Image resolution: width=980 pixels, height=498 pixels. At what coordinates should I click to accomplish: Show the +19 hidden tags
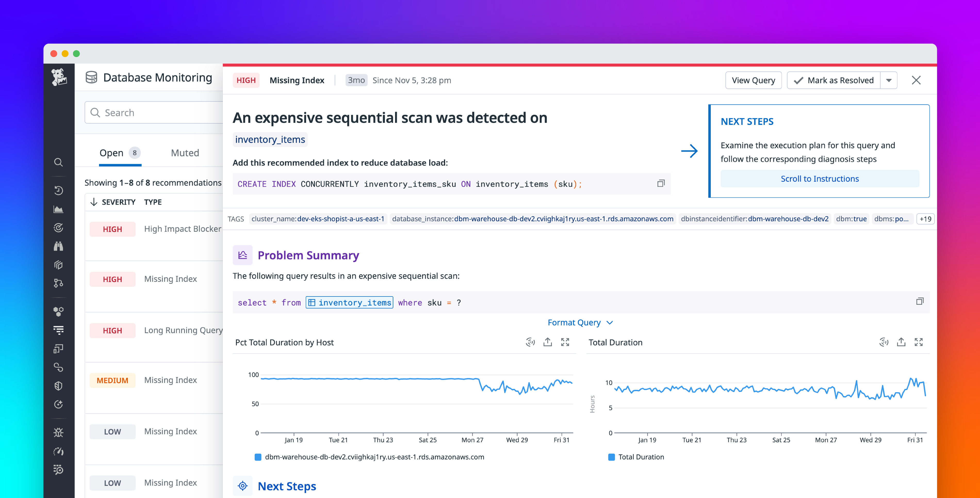pos(925,219)
